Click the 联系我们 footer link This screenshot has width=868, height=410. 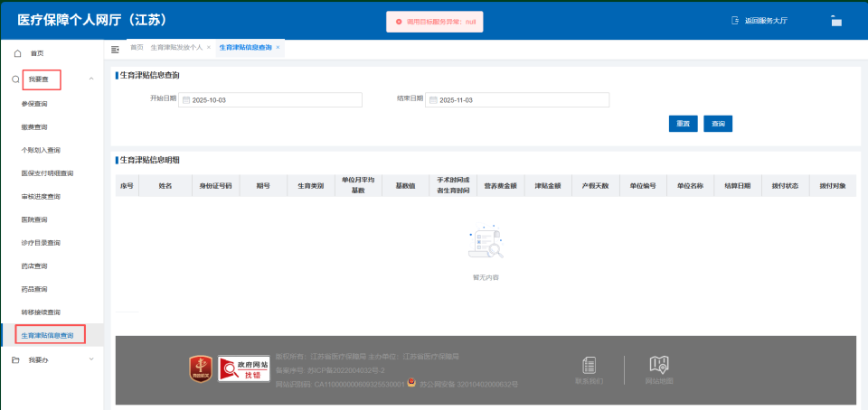pos(589,381)
